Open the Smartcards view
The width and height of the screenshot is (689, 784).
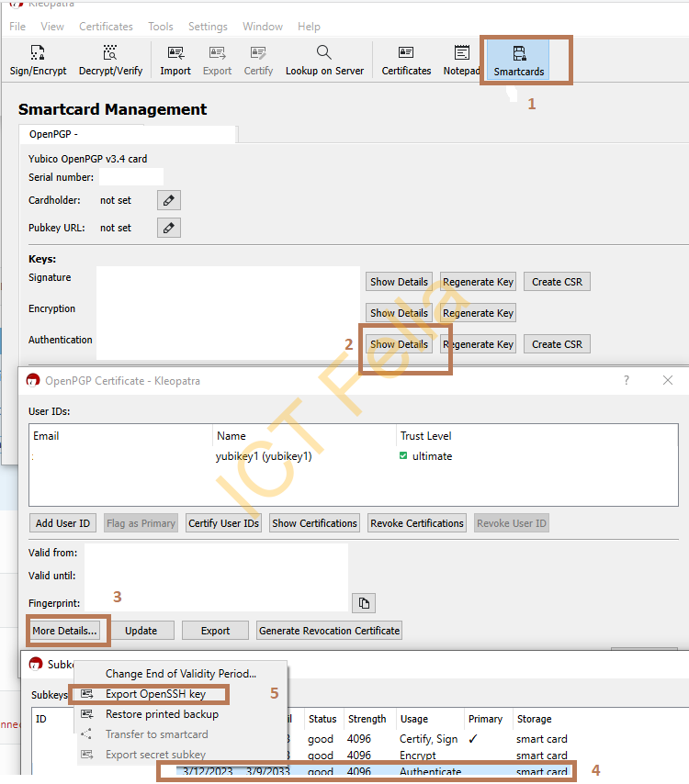[x=519, y=60]
